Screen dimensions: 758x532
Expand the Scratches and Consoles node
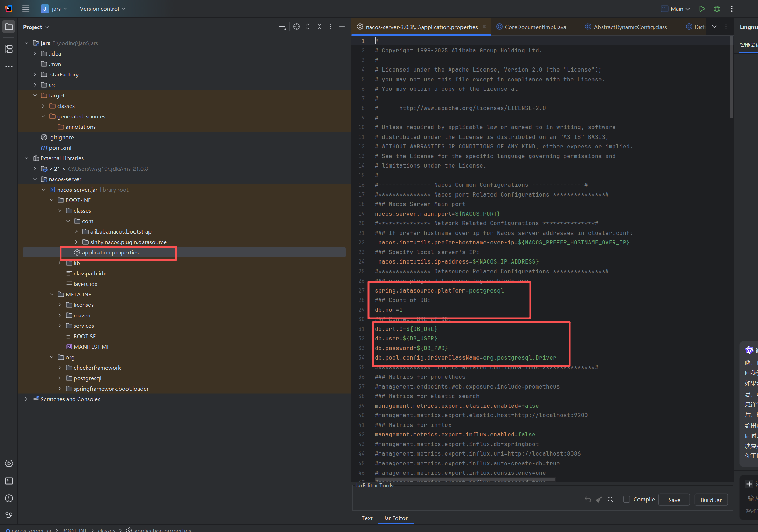pyautogui.click(x=27, y=399)
